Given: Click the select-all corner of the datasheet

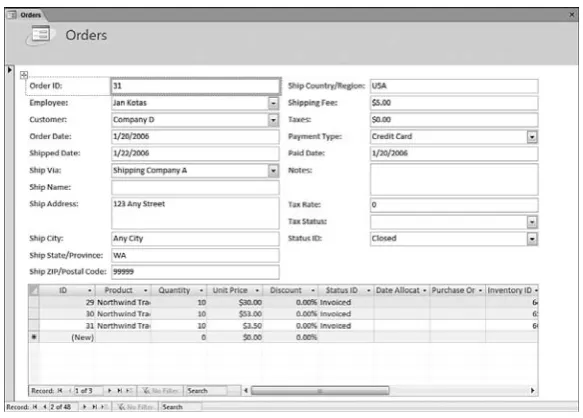Looking at the screenshot, I should pyautogui.click(x=34, y=290).
